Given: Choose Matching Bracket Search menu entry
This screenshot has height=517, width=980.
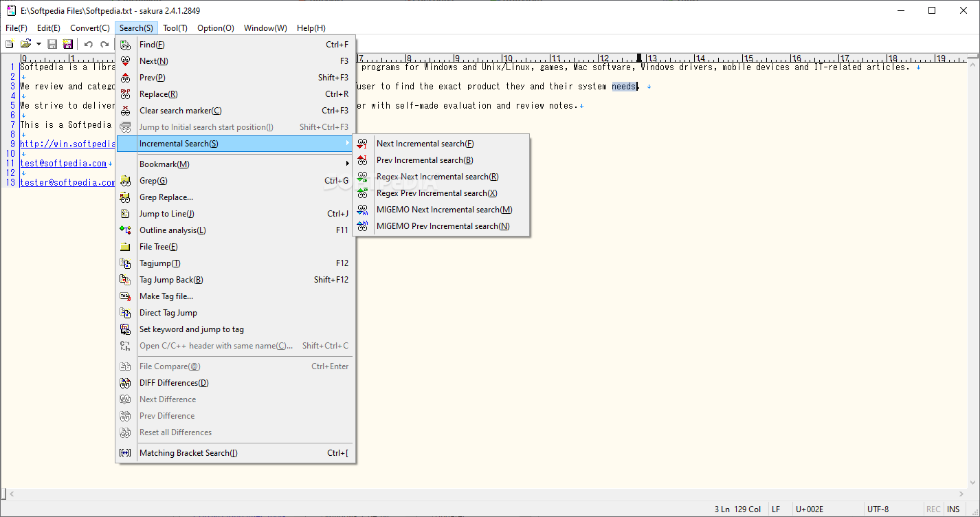Looking at the screenshot, I should (235, 453).
